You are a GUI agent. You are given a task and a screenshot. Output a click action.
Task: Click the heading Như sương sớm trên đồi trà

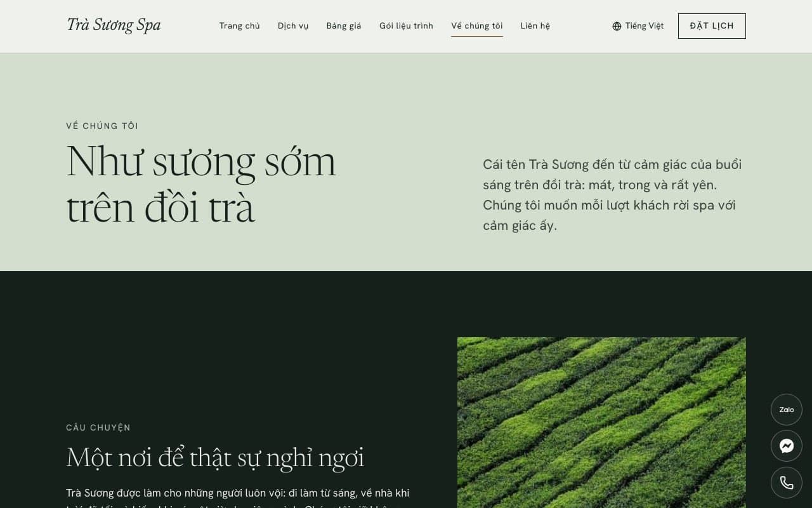[x=201, y=184]
